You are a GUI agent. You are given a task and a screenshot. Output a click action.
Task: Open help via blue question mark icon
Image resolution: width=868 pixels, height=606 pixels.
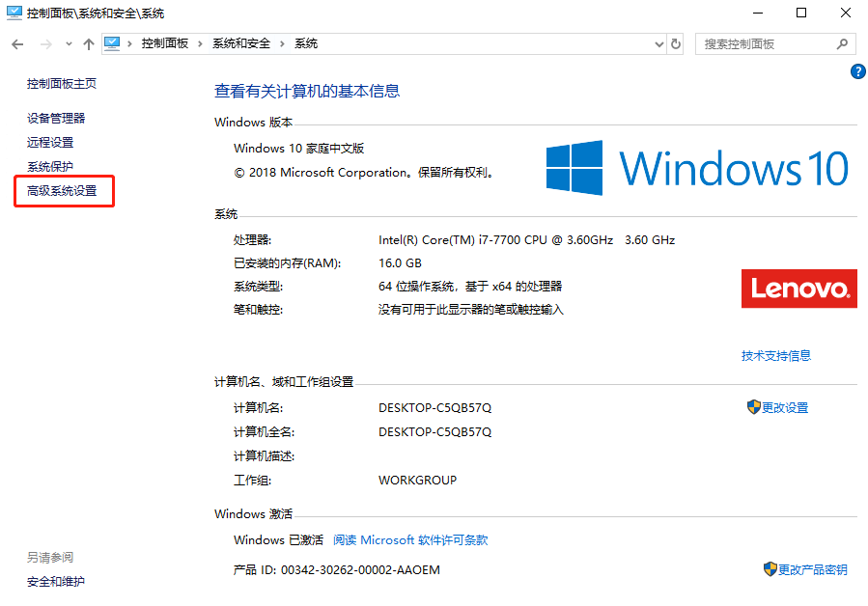tap(857, 71)
